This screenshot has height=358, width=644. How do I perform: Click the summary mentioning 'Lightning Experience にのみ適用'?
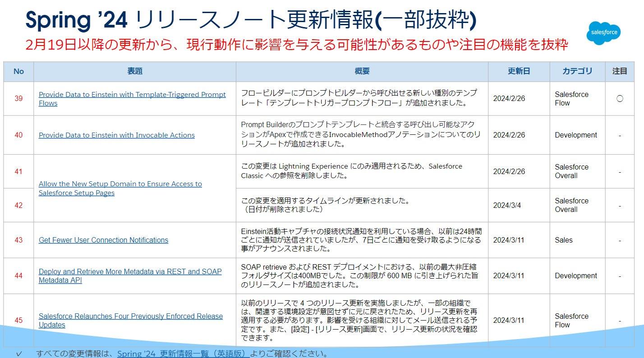(x=352, y=171)
